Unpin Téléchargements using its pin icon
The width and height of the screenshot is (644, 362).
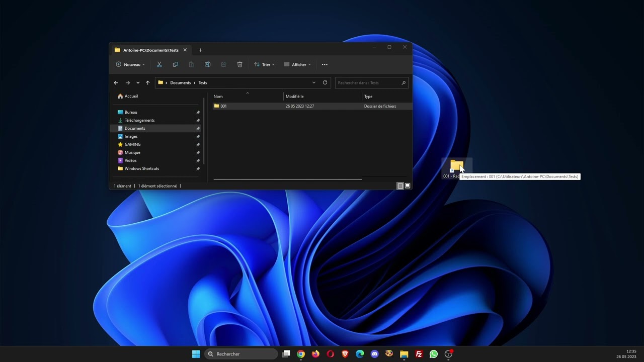click(x=198, y=121)
